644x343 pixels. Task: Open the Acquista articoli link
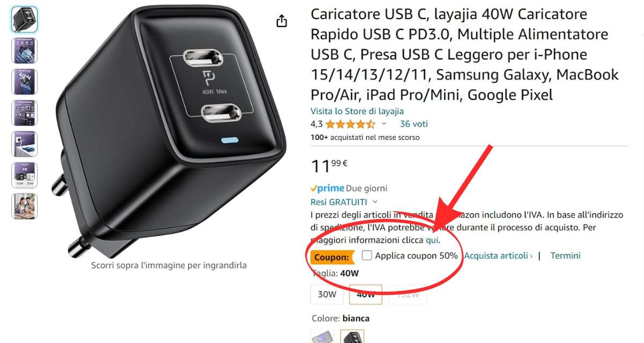(498, 256)
